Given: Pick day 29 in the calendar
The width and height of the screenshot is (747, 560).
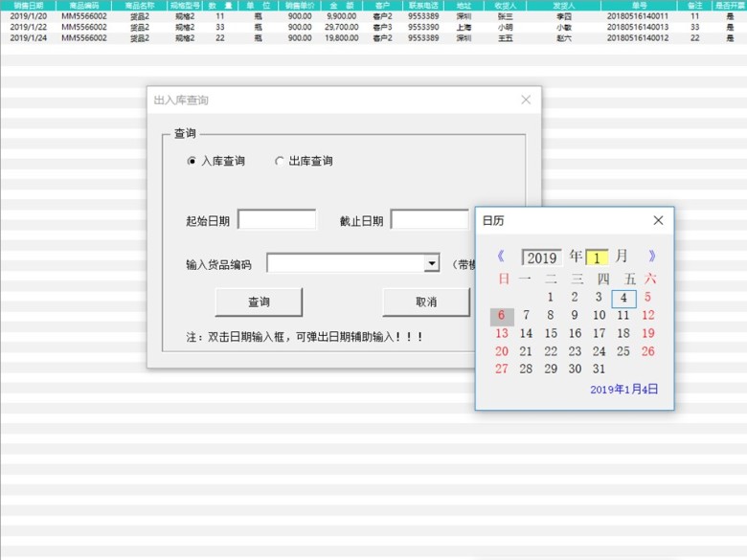Looking at the screenshot, I should (x=551, y=370).
